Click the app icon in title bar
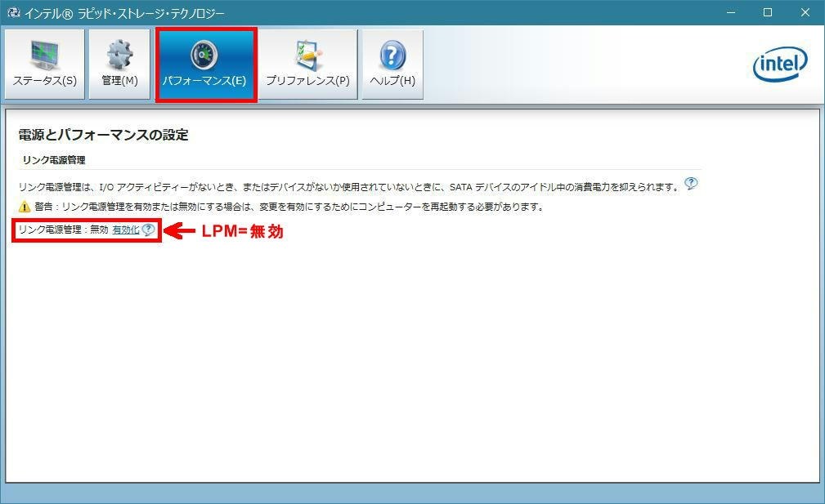The height and width of the screenshot is (504, 825). (x=12, y=12)
